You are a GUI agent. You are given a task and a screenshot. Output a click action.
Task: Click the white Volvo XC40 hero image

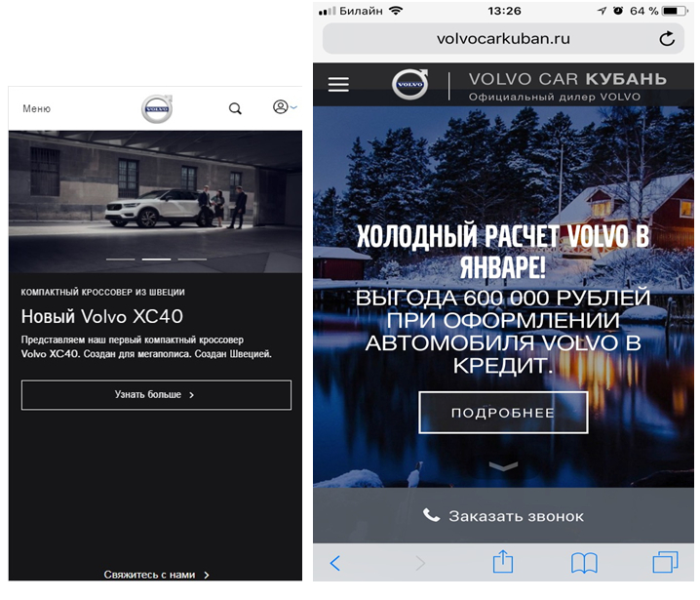coord(156,200)
